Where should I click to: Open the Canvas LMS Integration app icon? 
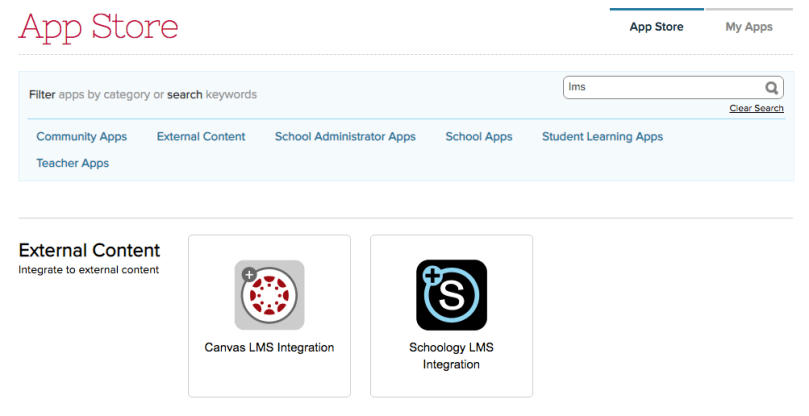269,295
